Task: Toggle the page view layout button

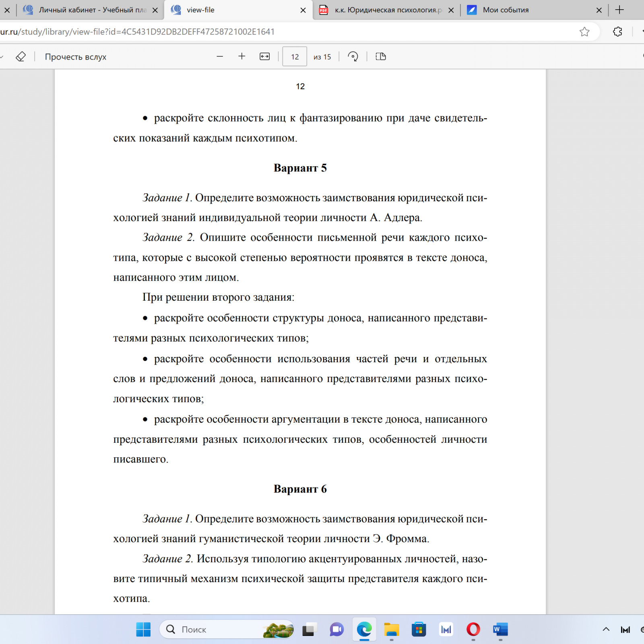Action: 380,57
